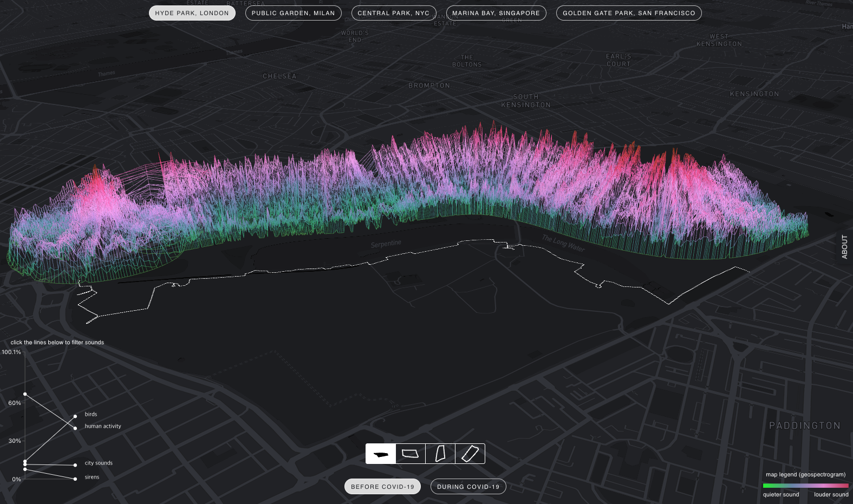The image size is (853, 504).
Task: Open the vertical ABOUT tab
Action: [844, 247]
